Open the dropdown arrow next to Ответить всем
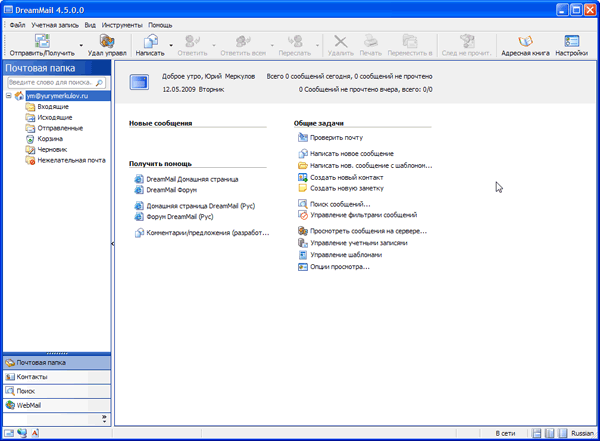Screen dimensions: 600x441 pyautogui.click(x=272, y=46)
